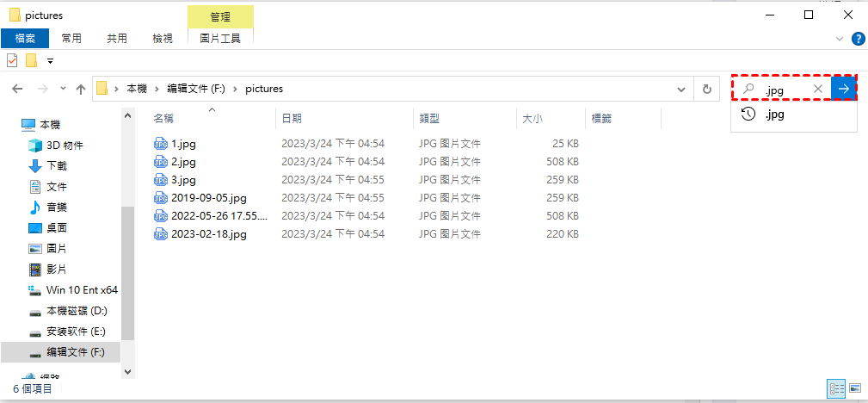Open the 檔案 menu tab
Screen dimensions: 868x403
25,38
